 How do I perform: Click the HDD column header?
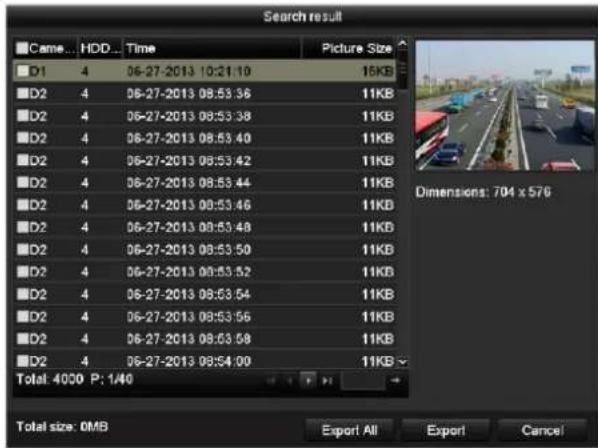pyautogui.click(x=100, y=48)
